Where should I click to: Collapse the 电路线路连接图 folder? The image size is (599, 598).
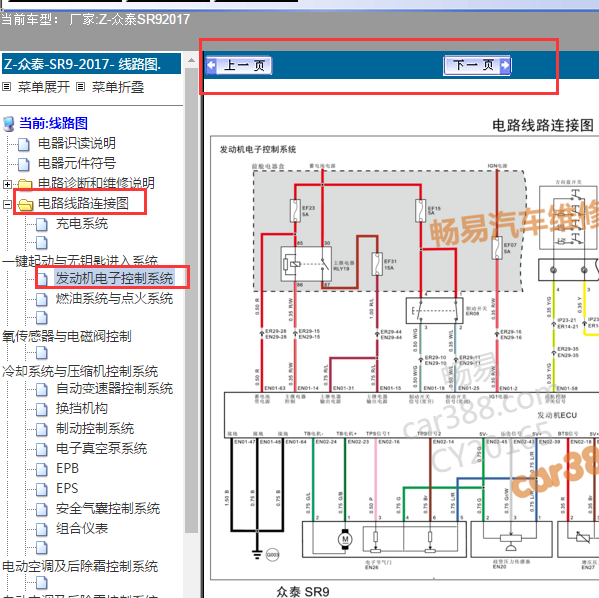click(7, 204)
